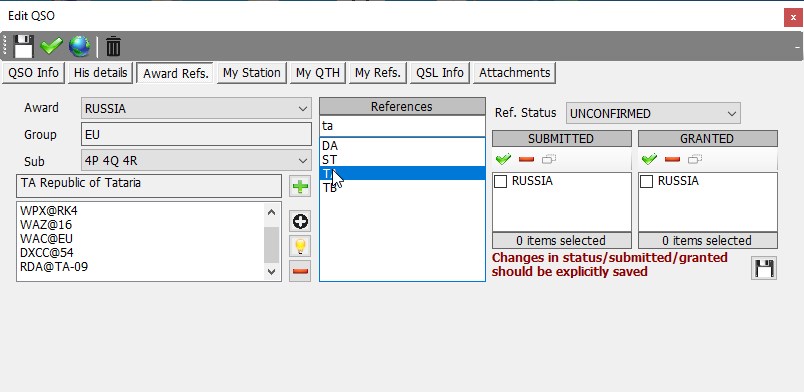This screenshot has height=392, width=804.
Task: Click scroll up arrow of reference list
Action: click(272, 211)
